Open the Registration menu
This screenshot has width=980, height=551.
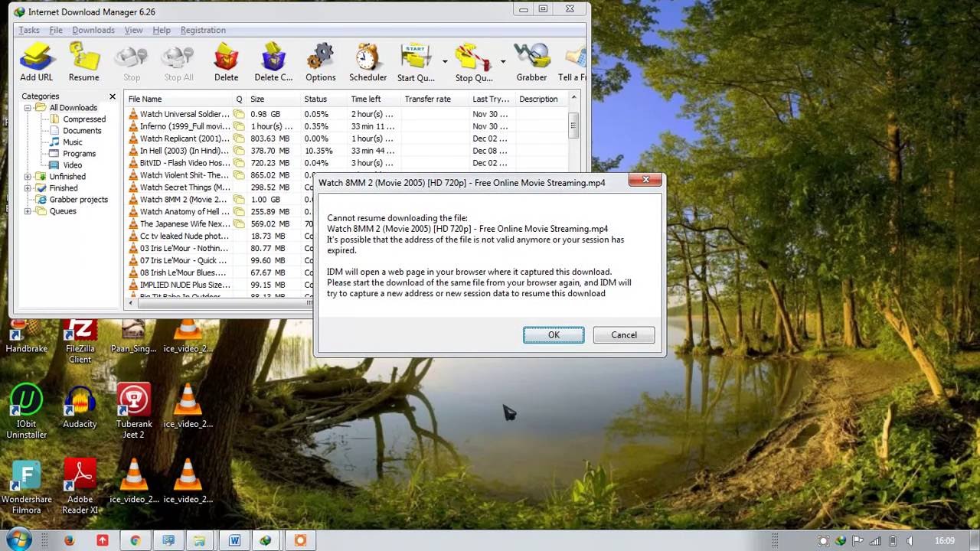coord(203,30)
